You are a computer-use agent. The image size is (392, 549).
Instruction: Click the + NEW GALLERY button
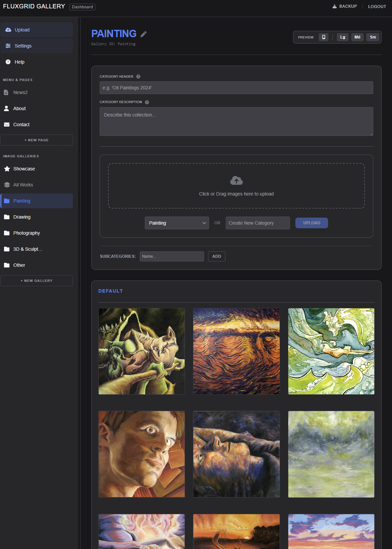(36, 281)
